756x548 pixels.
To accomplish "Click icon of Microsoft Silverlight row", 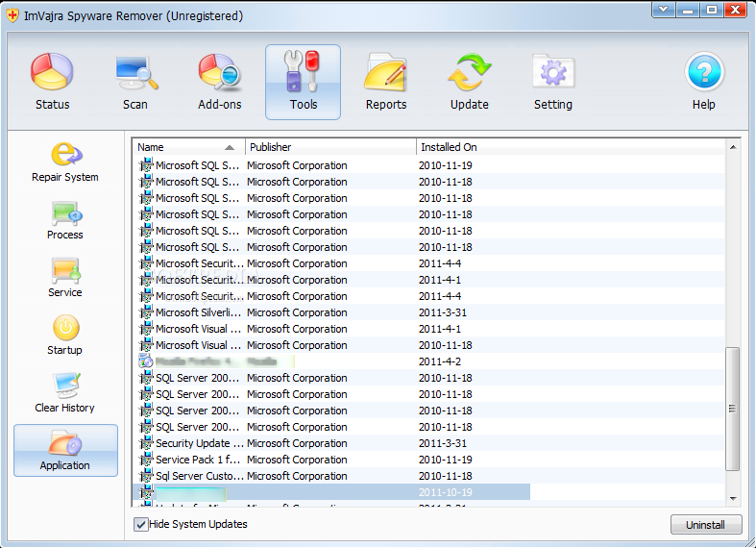I will click(x=146, y=312).
